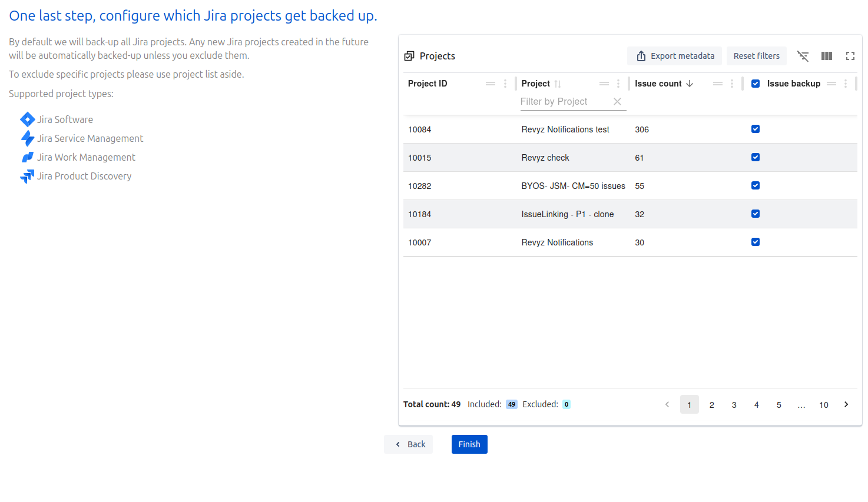This screenshot has width=868, height=502.
Task: Click the hide filters icon
Action: 803,56
